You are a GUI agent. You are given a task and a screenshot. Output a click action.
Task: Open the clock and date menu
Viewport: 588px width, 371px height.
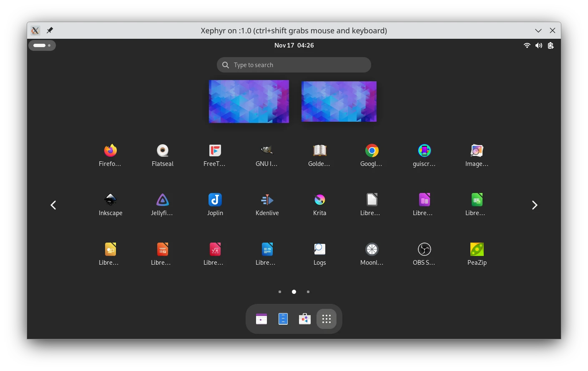coord(294,45)
